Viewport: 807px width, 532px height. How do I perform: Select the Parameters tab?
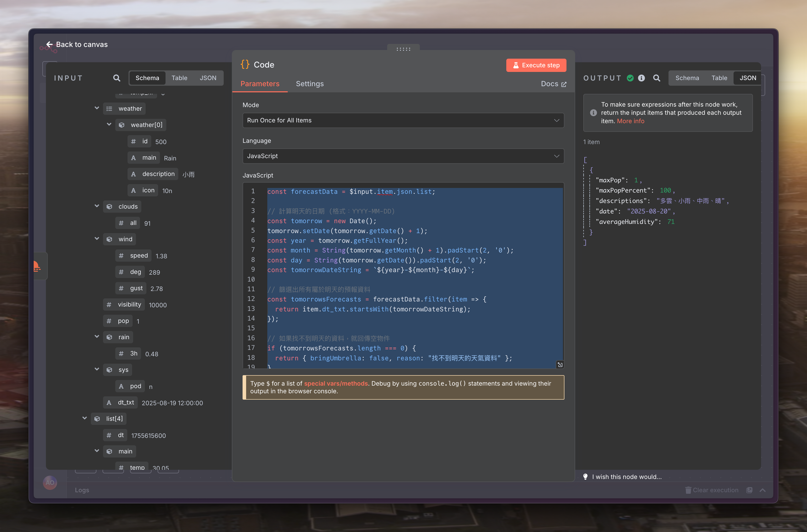pos(260,84)
